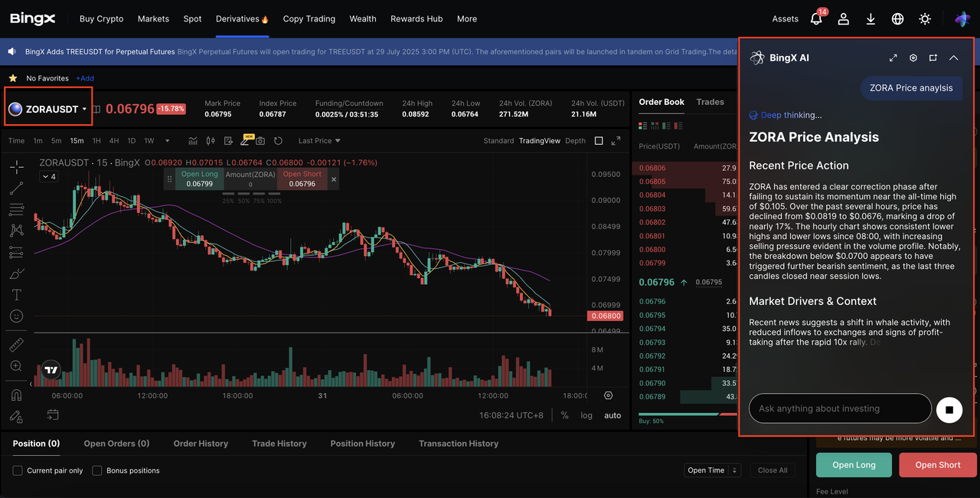This screenshot has width=980, height=498.
Task: Click the Open Long button
Action: click(853, 464)
